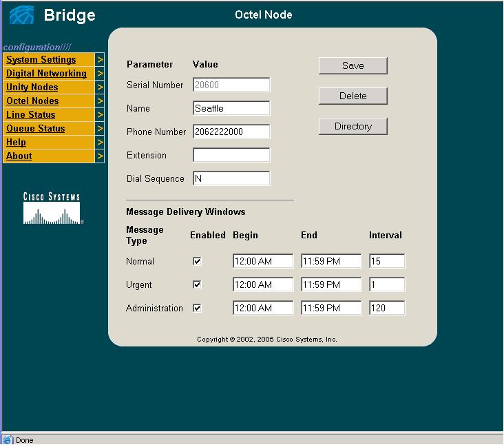Click the Phone Number field

pyautogui.click(x=231, y=132)
